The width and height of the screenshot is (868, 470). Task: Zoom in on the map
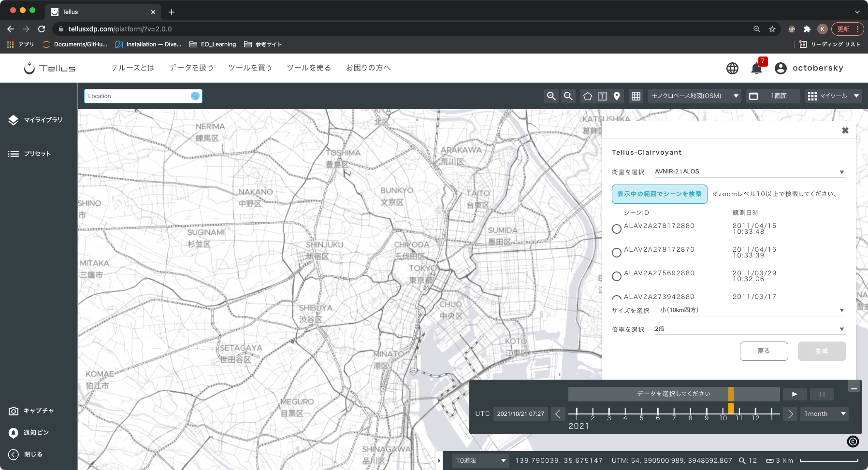pos(551,96)
